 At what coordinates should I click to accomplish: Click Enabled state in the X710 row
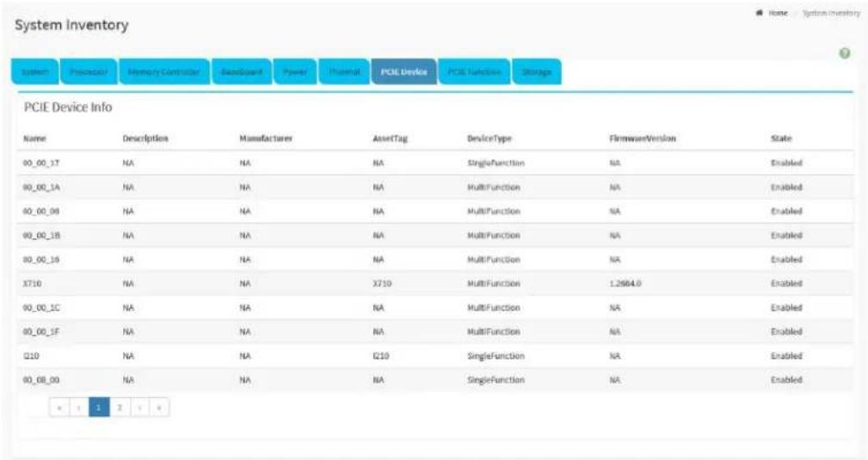tap(786, 284)
